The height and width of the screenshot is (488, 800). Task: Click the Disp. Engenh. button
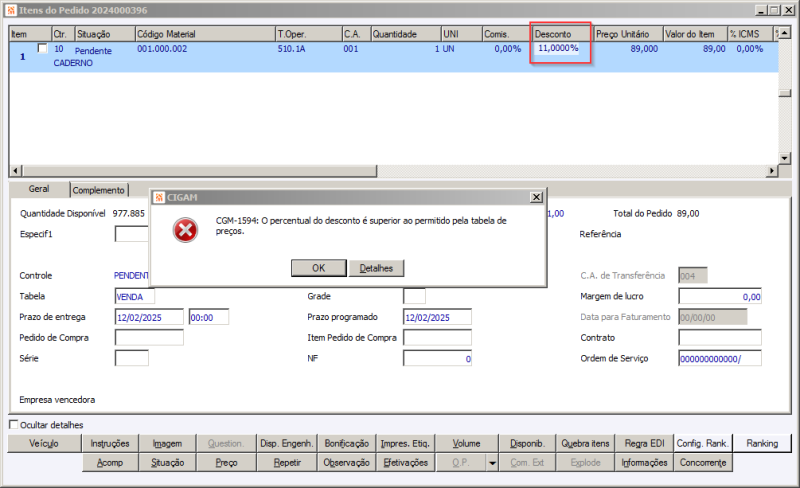(286, 443)
